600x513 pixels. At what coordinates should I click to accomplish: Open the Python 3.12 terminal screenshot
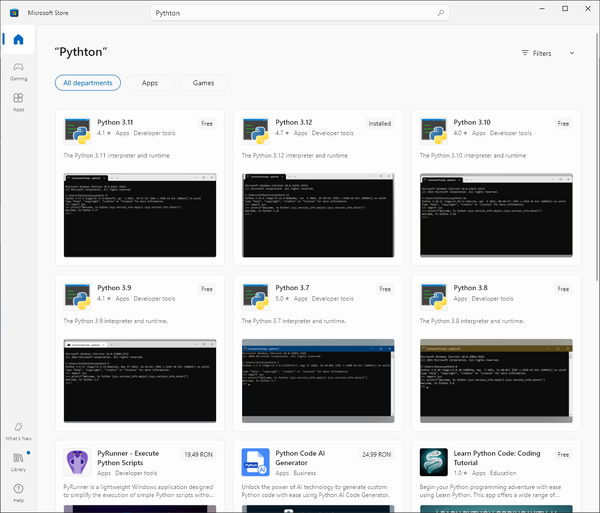point(318,215)
